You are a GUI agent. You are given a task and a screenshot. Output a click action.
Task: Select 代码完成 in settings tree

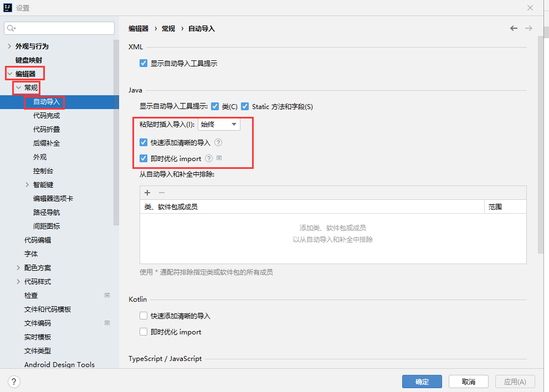point(47,116)
